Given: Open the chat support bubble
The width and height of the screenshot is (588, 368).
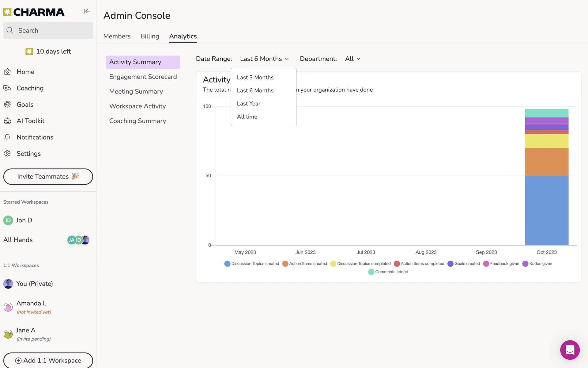Looking at the screenshot, I should point(570,350).
